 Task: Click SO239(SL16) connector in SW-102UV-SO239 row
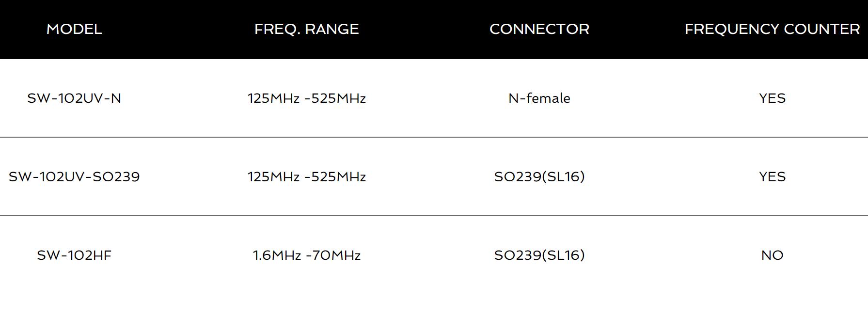539,177
